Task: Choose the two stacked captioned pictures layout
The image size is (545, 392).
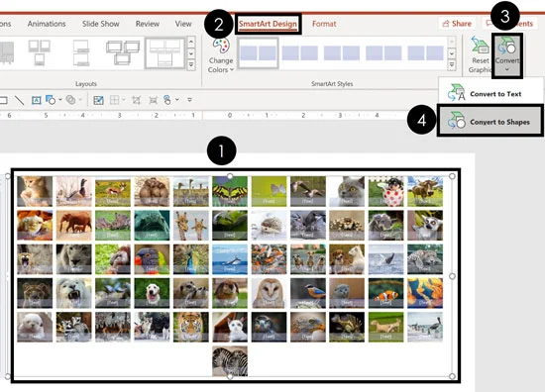Action: click(81, 52)
